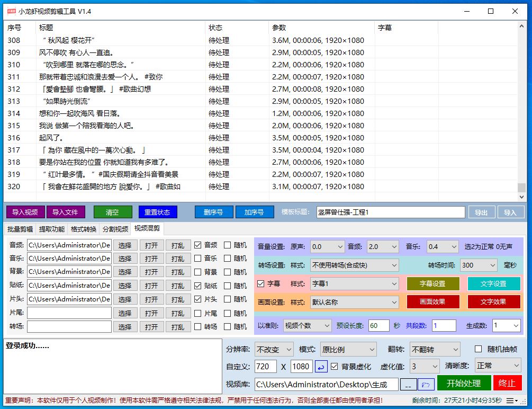532x409 pixels.
Task: Switch to the 批量剪辑 tab
Action: pyautogui.click(x=20, y=229)
